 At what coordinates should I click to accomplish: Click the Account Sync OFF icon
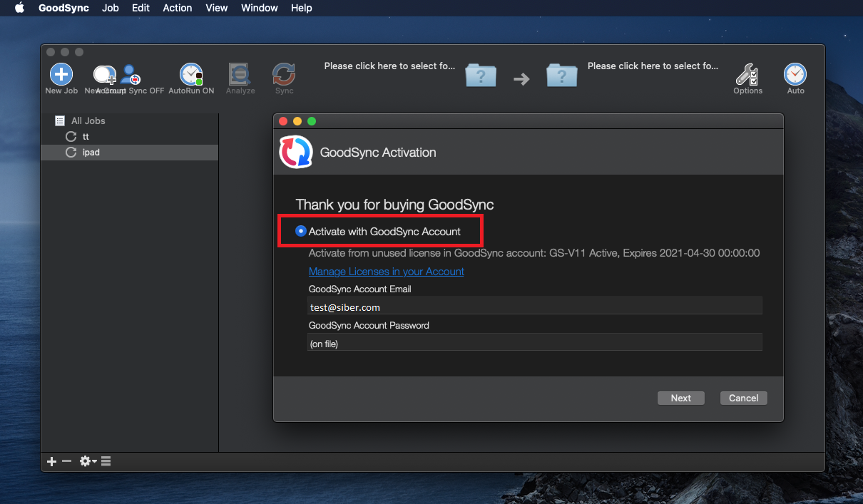131,74
